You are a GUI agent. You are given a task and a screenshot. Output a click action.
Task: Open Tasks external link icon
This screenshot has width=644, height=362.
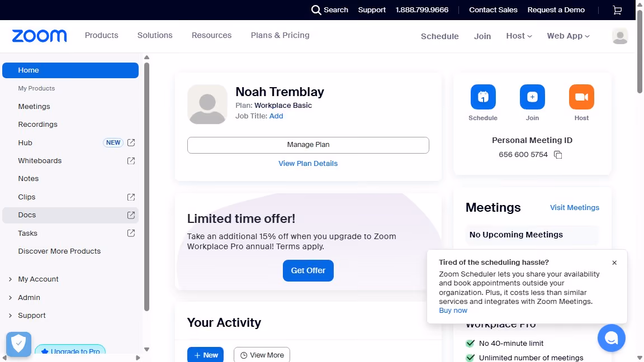(131, 233)
